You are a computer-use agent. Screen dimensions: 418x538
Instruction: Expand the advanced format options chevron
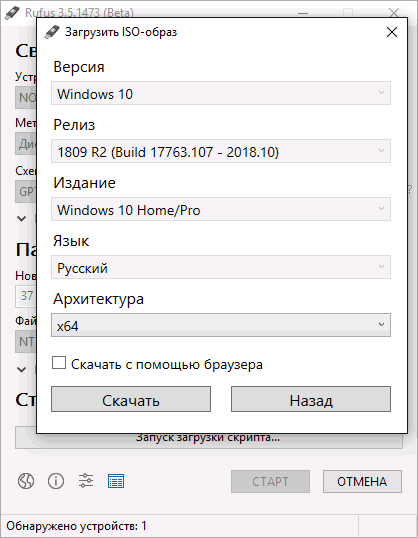coord(21,369)
